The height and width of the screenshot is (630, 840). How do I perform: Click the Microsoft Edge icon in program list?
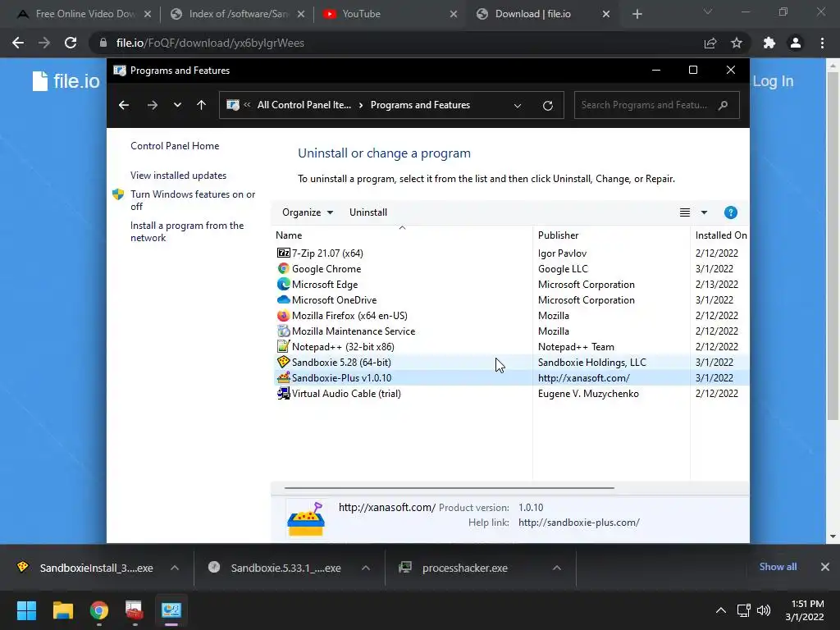[x=283, y=284]
